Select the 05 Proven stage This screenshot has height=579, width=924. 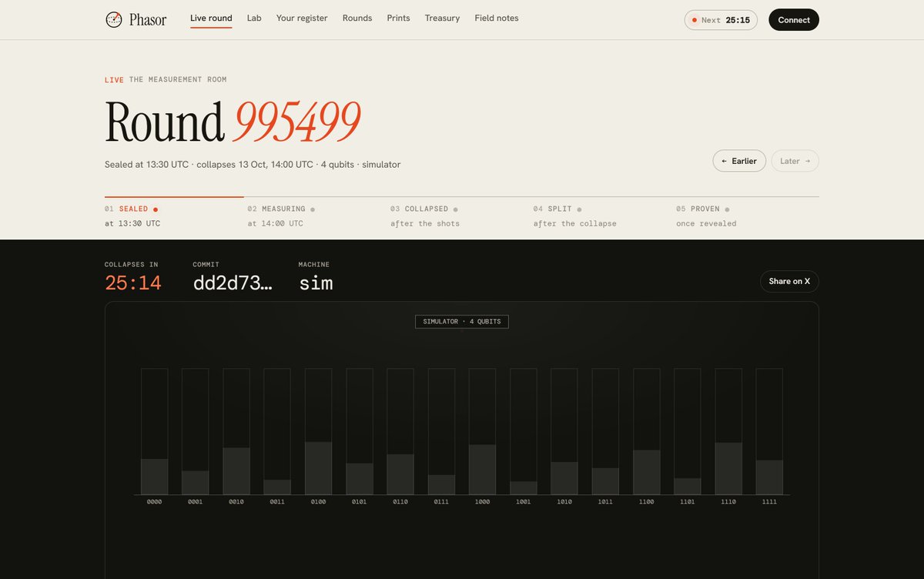pyautogui.click(x=747, y=216)
